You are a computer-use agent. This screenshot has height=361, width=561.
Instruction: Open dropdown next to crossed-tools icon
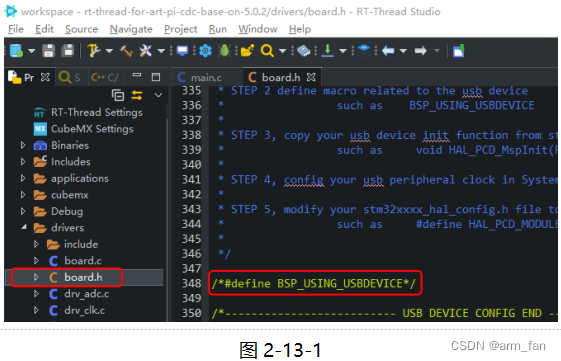pyautogui.click(x=161, y=51)
